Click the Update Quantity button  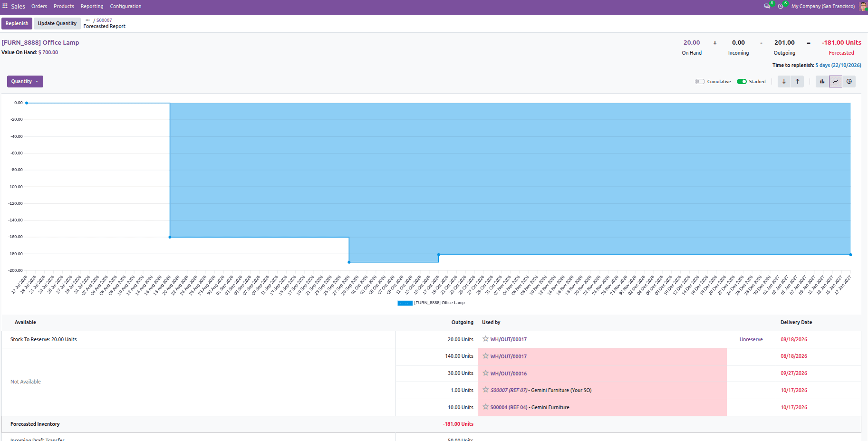pyautogui.click(x=57, y=23)
